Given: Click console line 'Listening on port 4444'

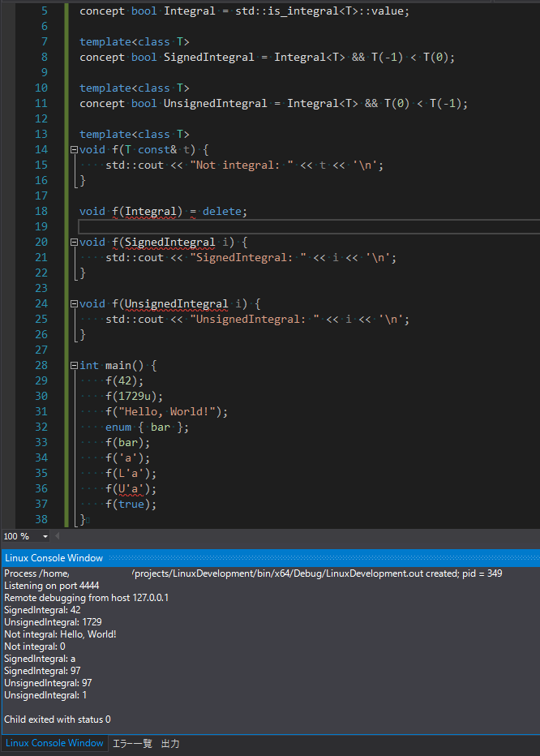Looking at the screenshot, I should (x=52, y=586).
